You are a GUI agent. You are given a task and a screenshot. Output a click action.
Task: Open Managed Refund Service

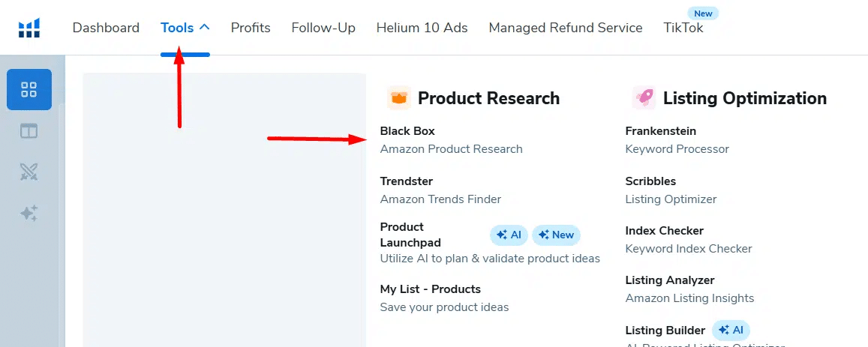(566, 28)
